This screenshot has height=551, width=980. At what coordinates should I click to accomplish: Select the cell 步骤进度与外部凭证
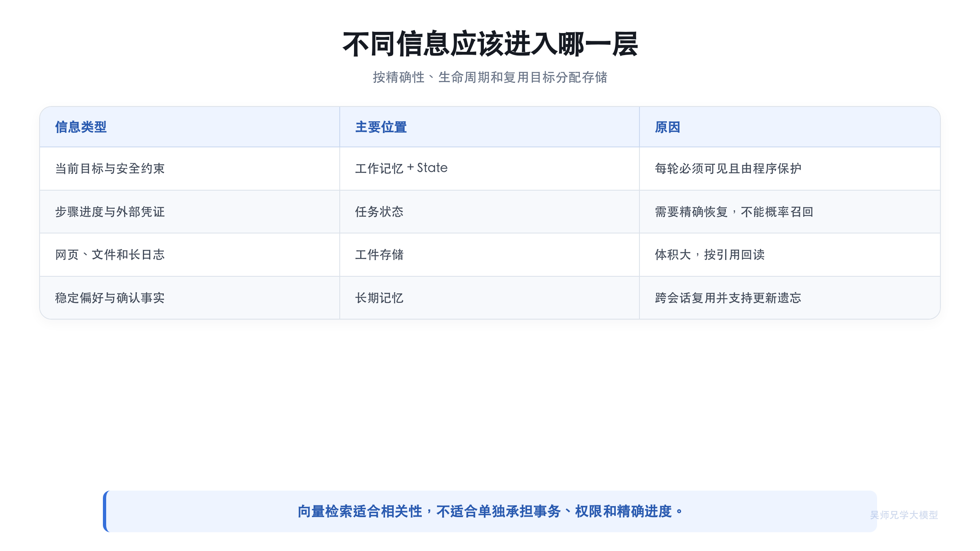tap(189, 211)
